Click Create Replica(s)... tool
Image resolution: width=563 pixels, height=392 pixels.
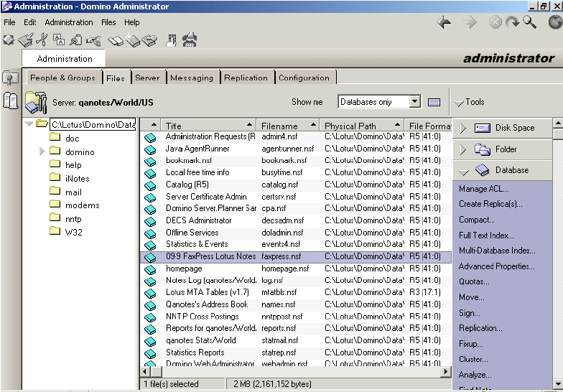(x=490, y=204)
